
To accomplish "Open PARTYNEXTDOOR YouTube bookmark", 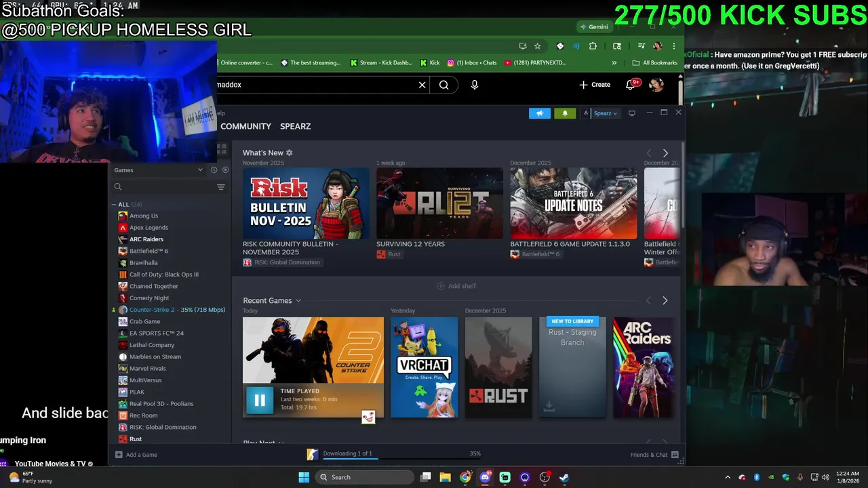I will 535,63.
